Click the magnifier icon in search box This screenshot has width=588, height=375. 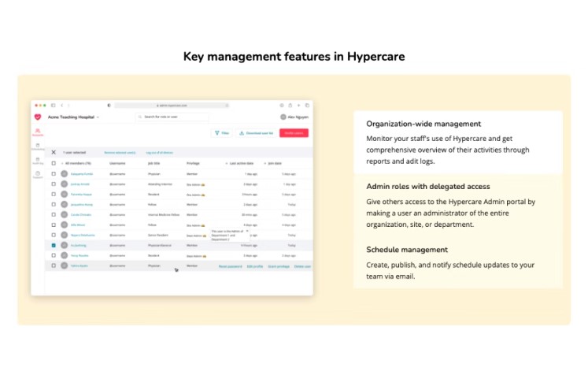click(140, 117)
